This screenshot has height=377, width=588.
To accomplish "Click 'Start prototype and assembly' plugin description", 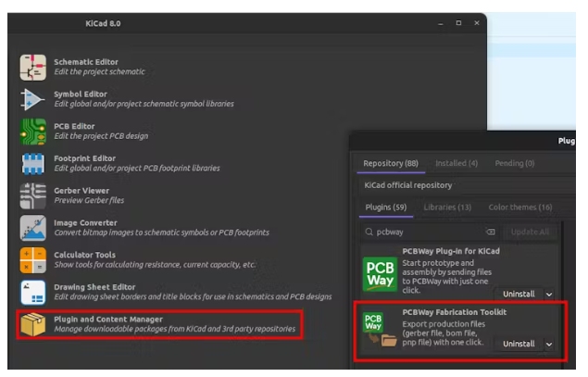I will 446,277.
